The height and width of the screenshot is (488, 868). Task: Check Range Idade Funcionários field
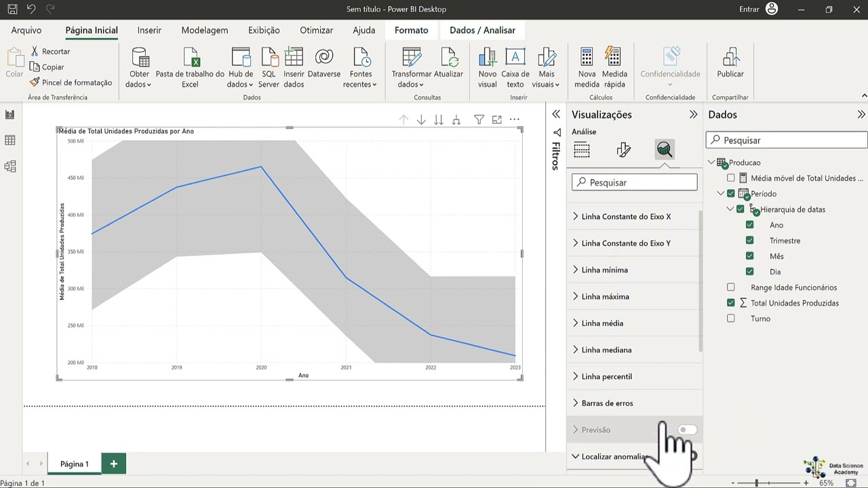tap(730, 287)
